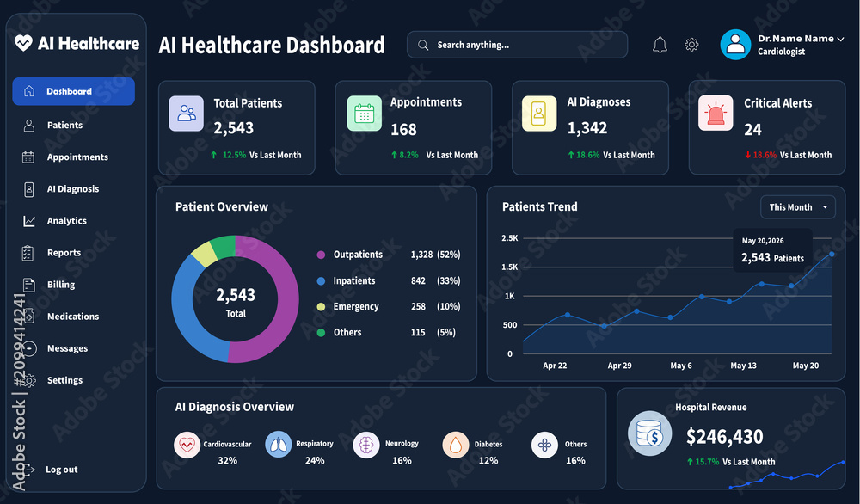Go to AI Diagnosis in sidebar
This screenshot has height=504, width=860.
[x=73, y=188]
